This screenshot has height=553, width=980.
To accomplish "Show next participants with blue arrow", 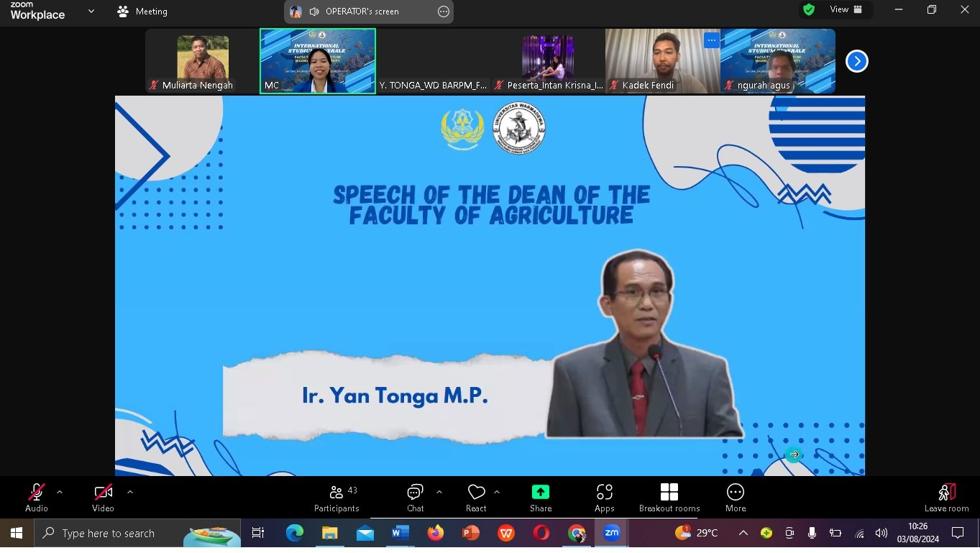I will click(x=856, y=62).
